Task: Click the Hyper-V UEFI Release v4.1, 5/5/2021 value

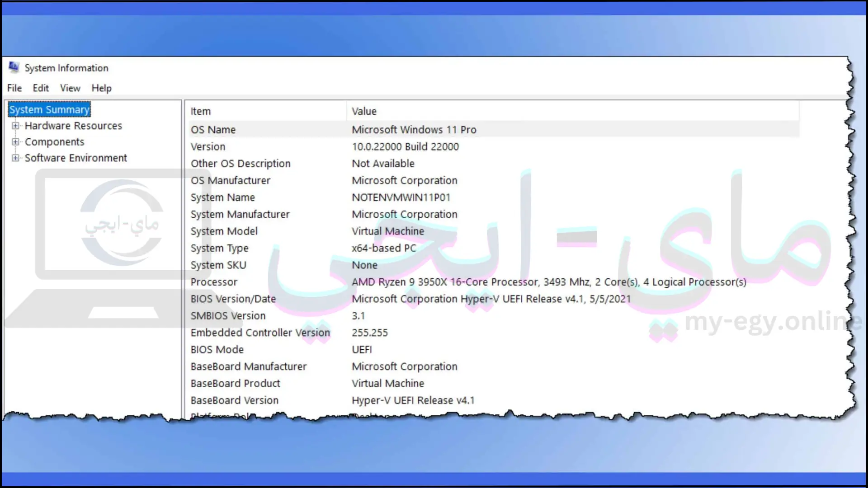Action: [x=491, y=299]
